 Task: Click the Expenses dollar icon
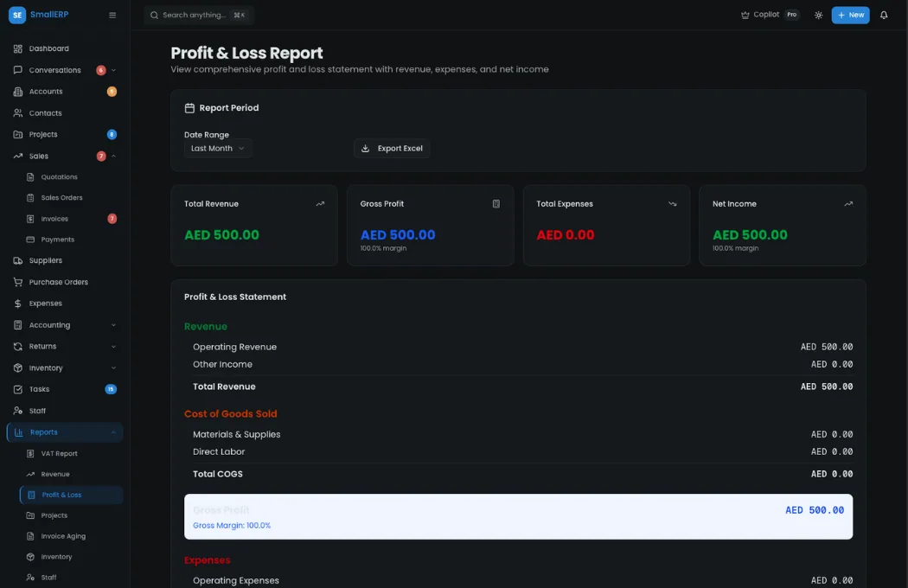pyautogui.click(x=18, y=304)
